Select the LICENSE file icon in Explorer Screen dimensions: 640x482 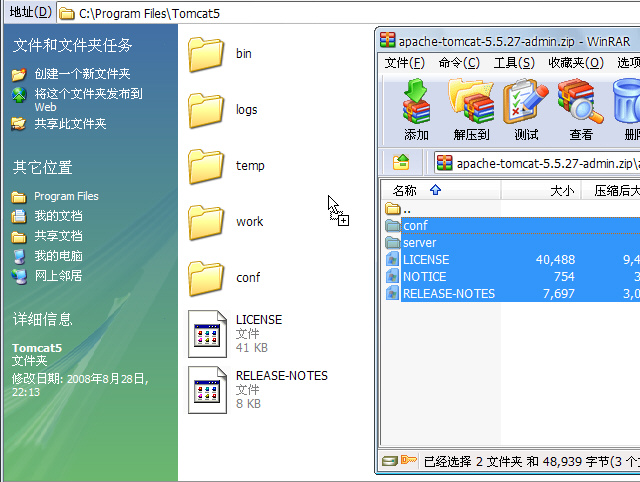coord(207,334)
